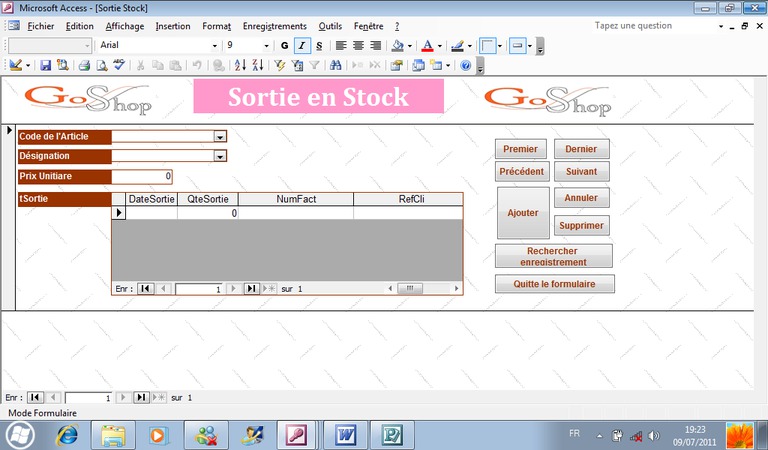Click the Find binoculars icon

coord(336,65)
